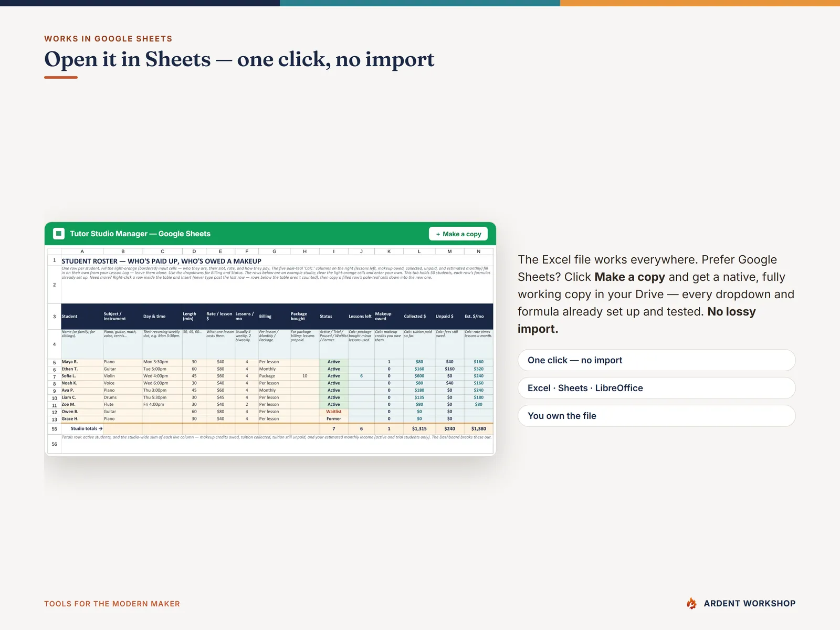Click the 'Sofia L.' student cell
Viewport: 840px width, 630px height.
82,376
